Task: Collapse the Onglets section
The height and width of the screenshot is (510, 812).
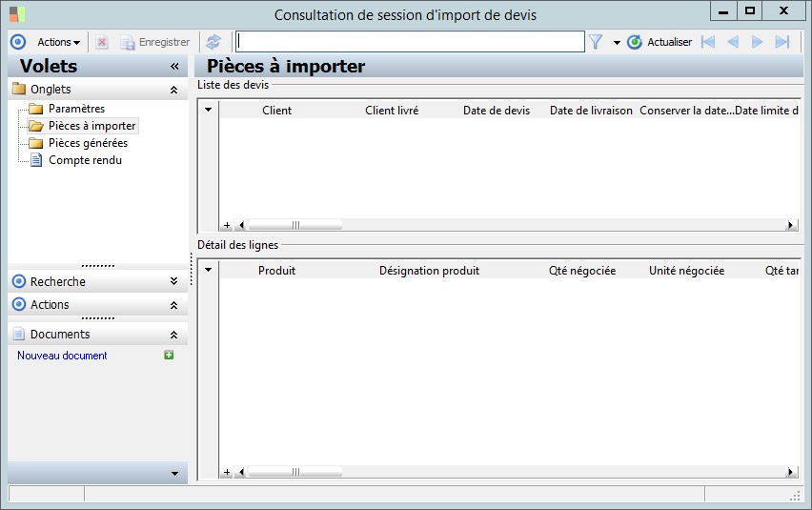Action: [174, 90]
